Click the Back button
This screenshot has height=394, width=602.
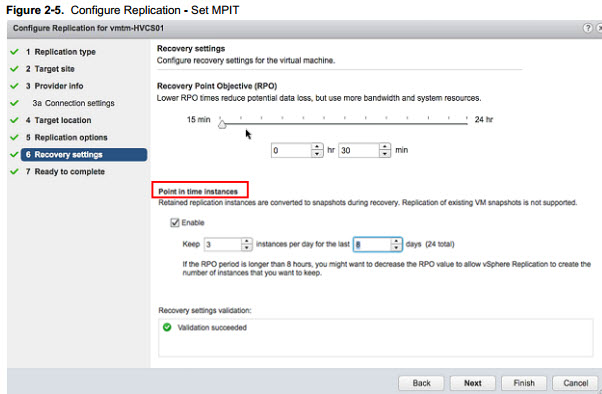pyautogui.click(x=421, y=383)
